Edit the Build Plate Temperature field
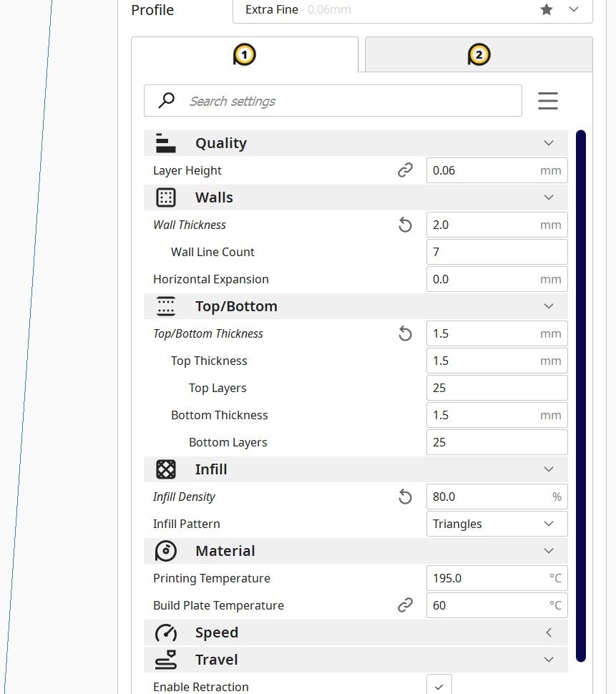This screenshot has height=694, width=616. 497,605
